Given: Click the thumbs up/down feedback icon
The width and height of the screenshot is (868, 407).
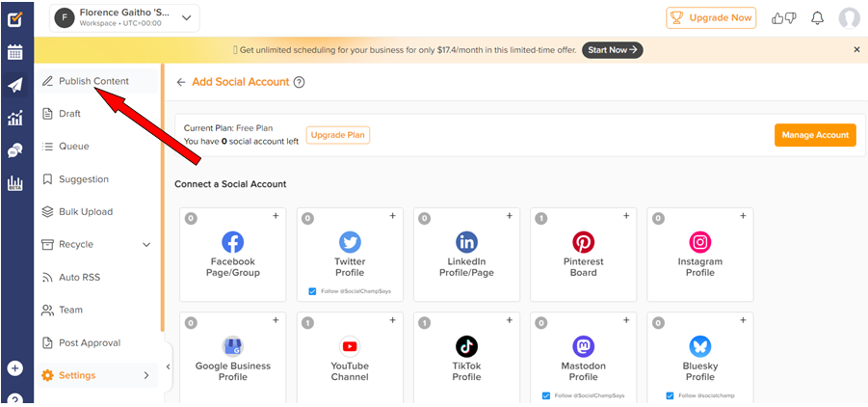Looking at the screenshot, I should pyautogui.click(x=782, y=18).
